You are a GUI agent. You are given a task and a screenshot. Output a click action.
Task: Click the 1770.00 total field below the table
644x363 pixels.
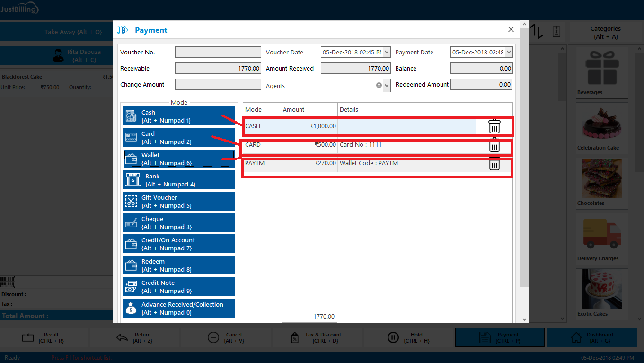(309, 316)
